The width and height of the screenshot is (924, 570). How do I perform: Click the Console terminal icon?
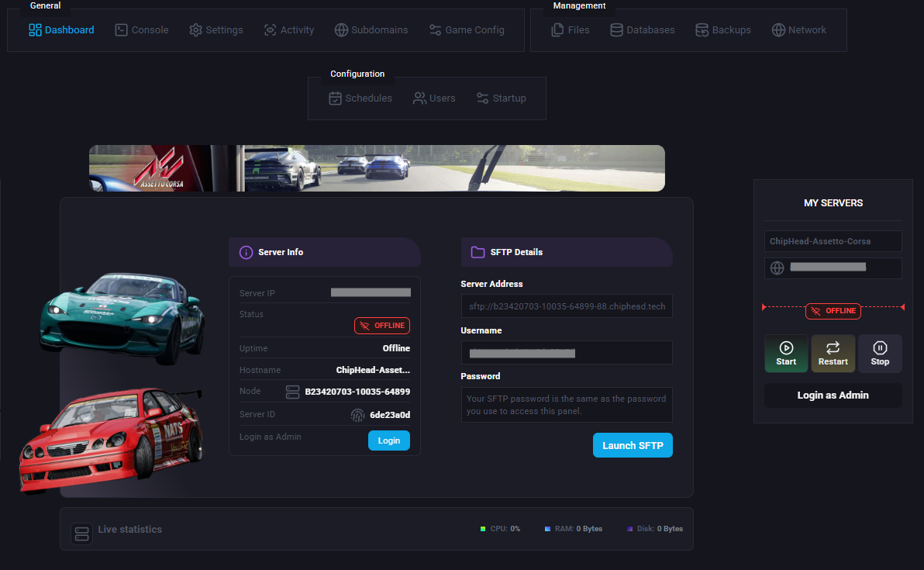pyautogui.click(x=122, y=30)
